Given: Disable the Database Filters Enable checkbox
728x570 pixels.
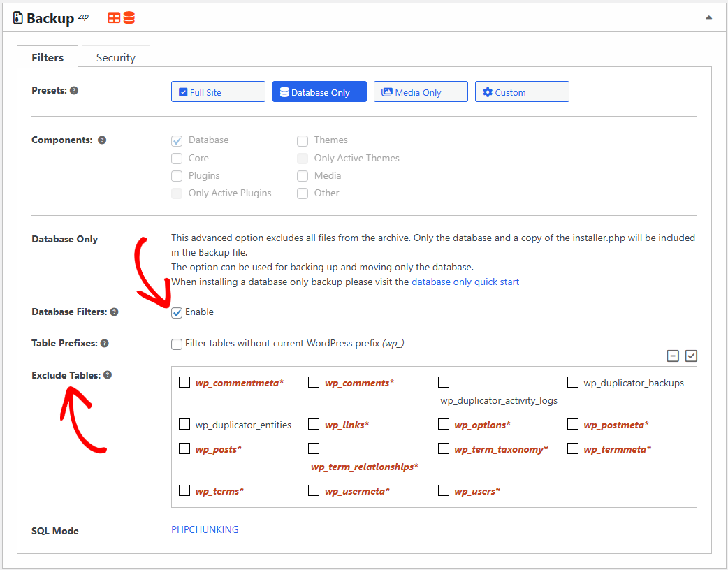Looking at the screenshot, I should (x=177, y=312).
